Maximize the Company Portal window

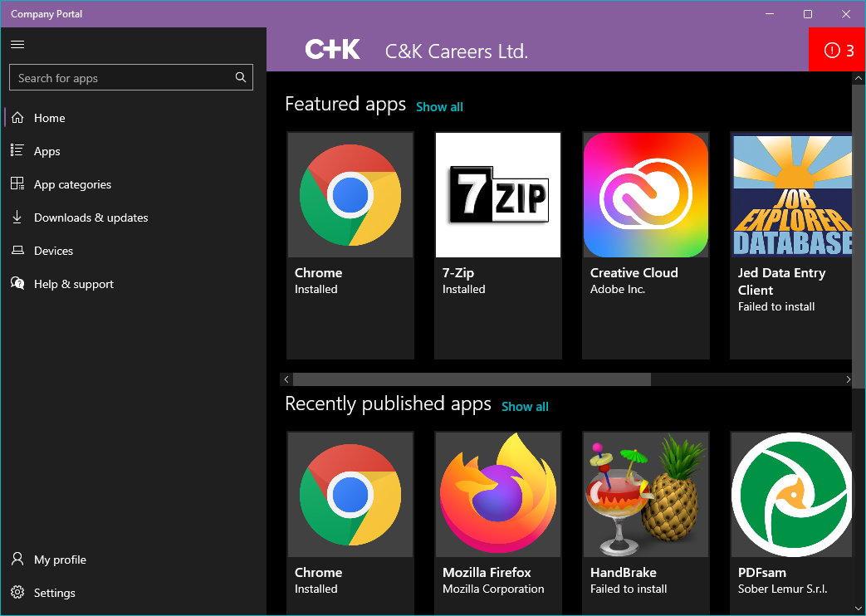tap(807, 14)
